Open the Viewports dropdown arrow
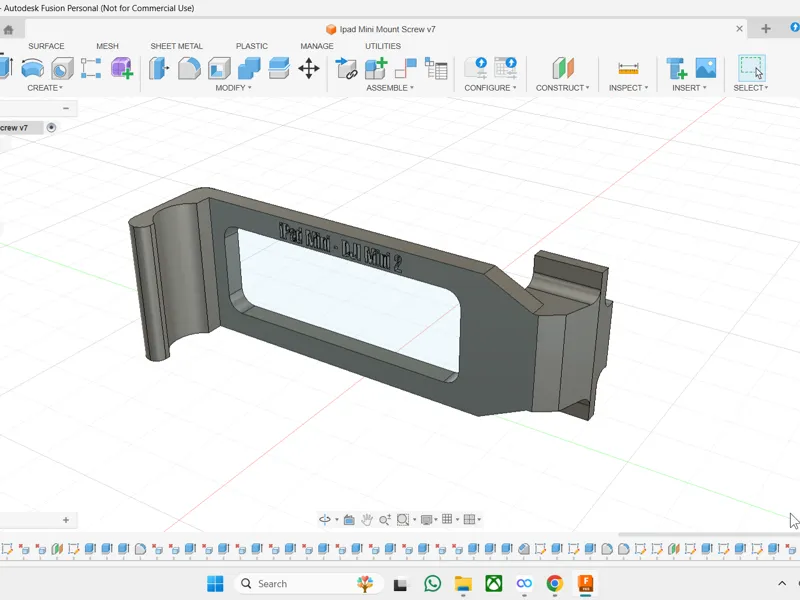800x600 pixels. [479, 520]
